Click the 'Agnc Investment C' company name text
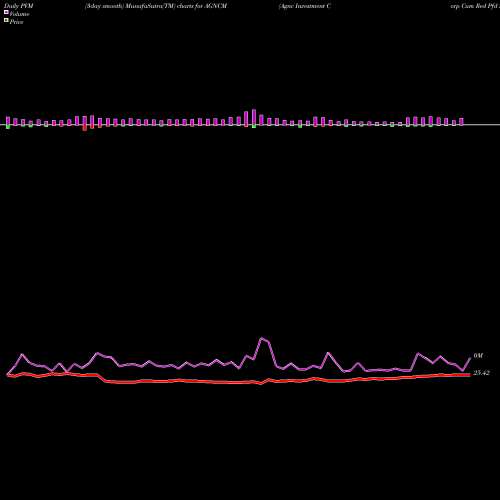Viewport: 500px width, 500px height. coord(305,6)
